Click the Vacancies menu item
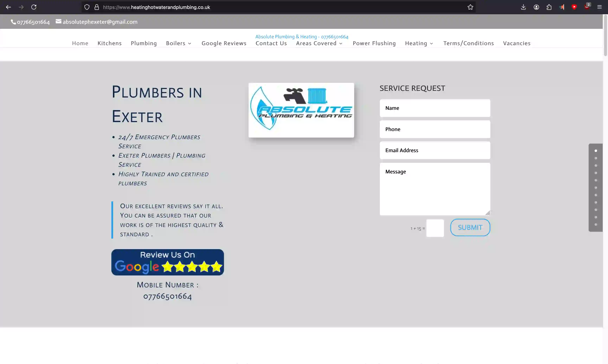The height and width of the screenshot is (364, 608). 517,43
